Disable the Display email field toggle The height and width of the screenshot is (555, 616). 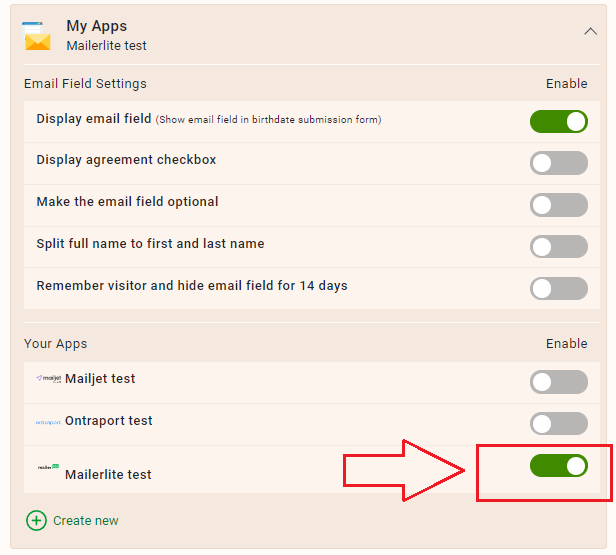[559, 121]
